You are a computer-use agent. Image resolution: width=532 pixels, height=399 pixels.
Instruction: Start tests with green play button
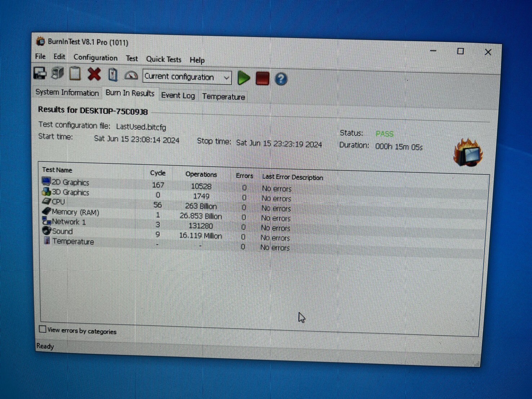pos(243,78)
